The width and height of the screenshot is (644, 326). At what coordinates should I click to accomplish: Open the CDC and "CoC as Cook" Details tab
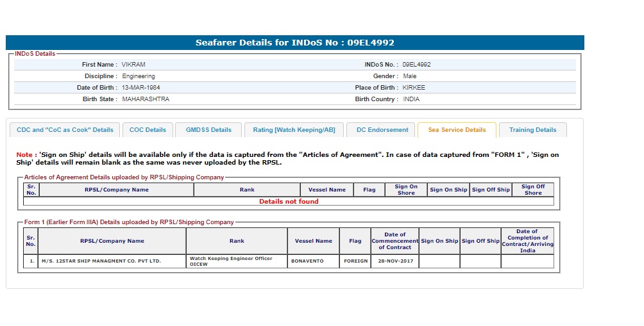(x=65, y=130)
